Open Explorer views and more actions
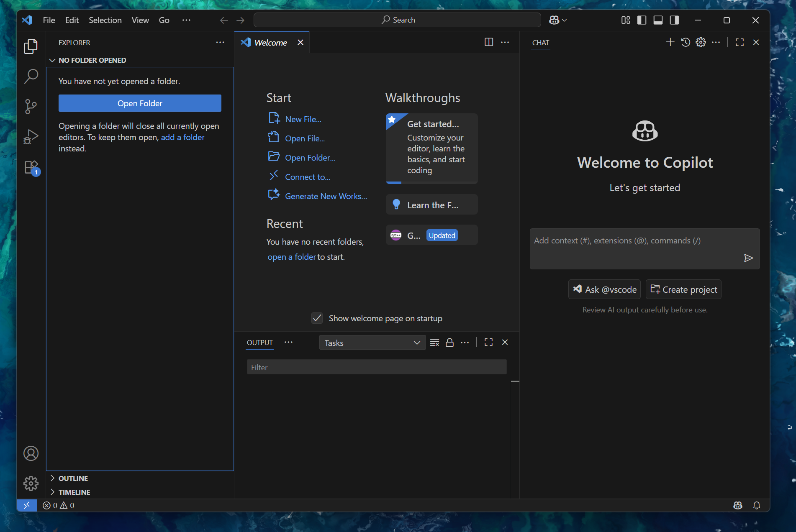The image size is (796, 532). coord(220,42)
